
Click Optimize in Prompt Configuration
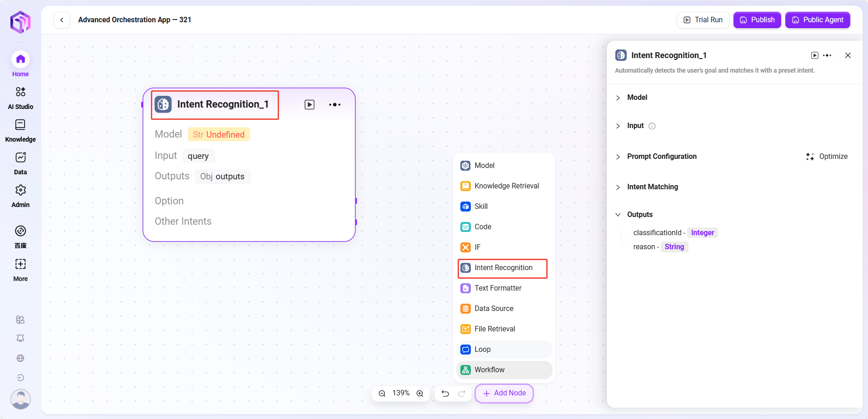coord(827,157)
